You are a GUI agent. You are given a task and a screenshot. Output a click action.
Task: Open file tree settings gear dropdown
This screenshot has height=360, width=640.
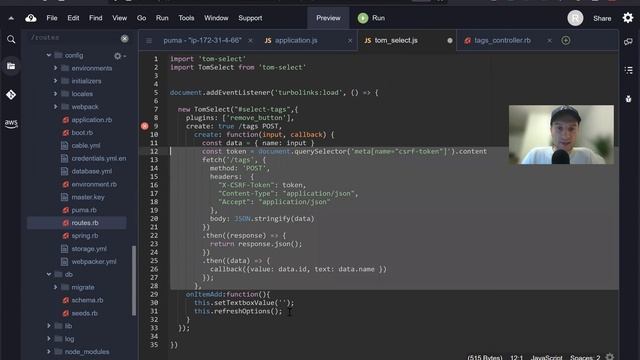point(119,56)
